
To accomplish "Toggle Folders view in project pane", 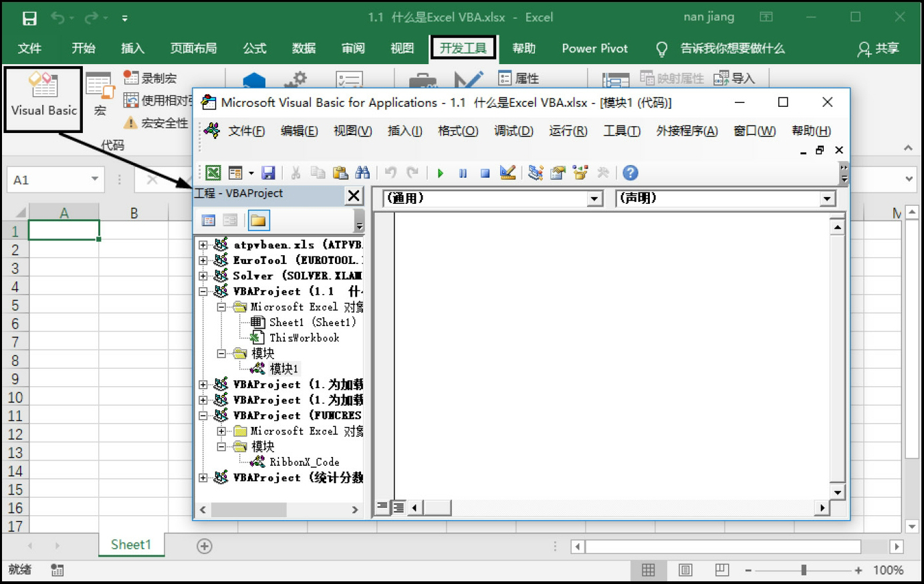I will click(258, 221).
